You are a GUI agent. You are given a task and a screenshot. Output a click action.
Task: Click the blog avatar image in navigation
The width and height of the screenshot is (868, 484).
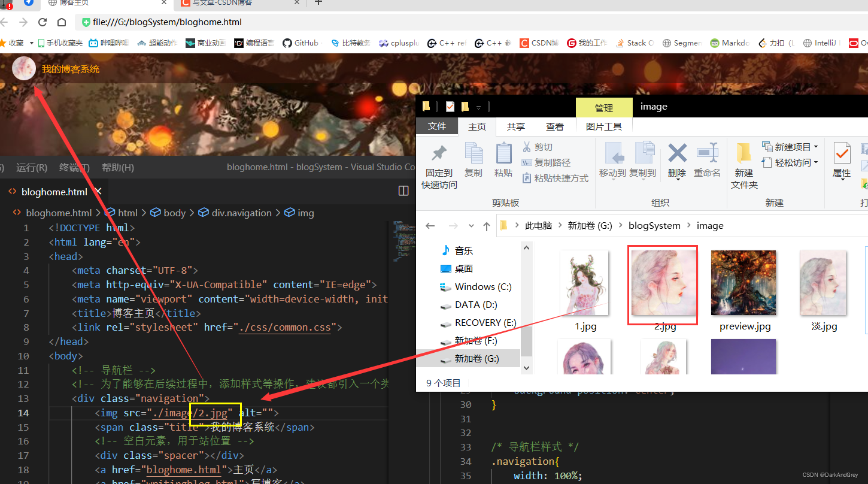[24, 68]
